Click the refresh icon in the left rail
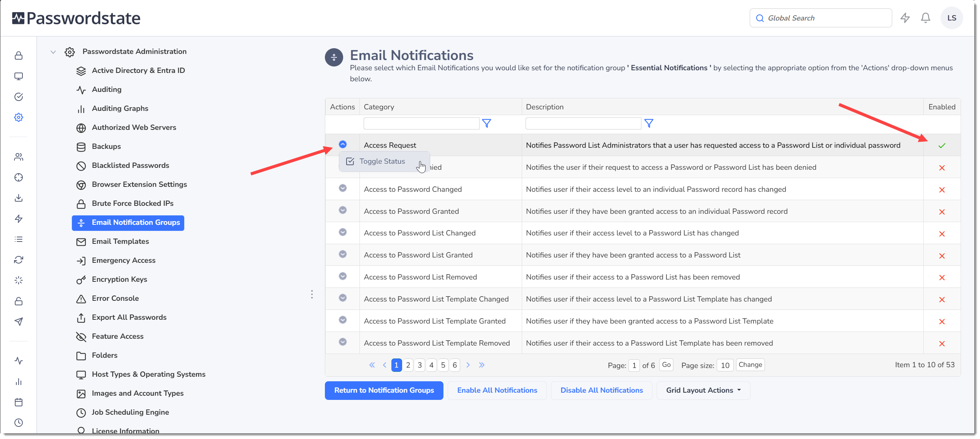The image size is (980, 439). [x=18, y=260]
